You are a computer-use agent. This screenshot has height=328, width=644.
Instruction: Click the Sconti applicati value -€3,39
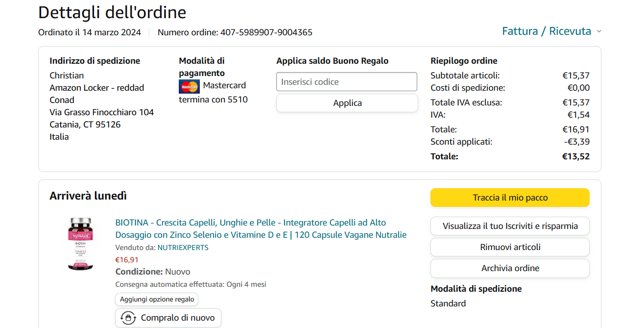[577, 142]
